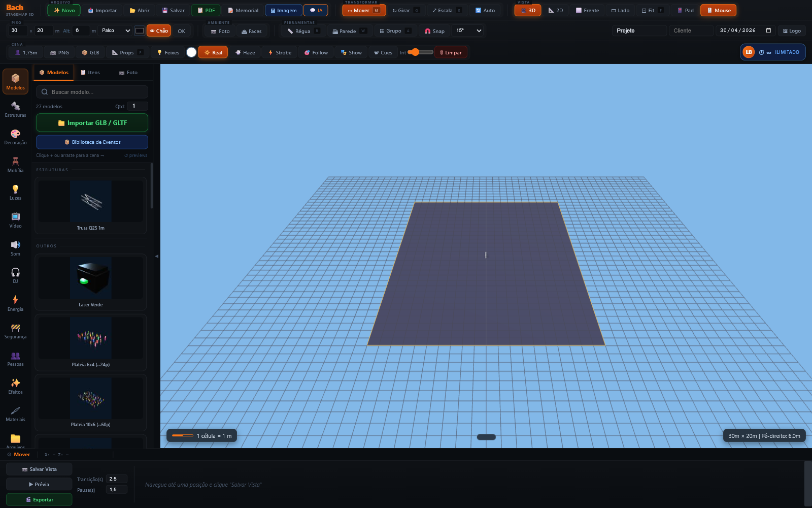
Task: Switch to the Foto tab in panel
Action: pyautogui.click(x=128, y=73)
